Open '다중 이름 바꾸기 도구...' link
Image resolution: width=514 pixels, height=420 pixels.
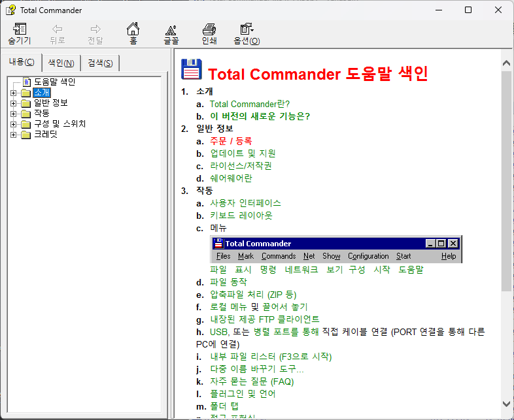point(256,369)
